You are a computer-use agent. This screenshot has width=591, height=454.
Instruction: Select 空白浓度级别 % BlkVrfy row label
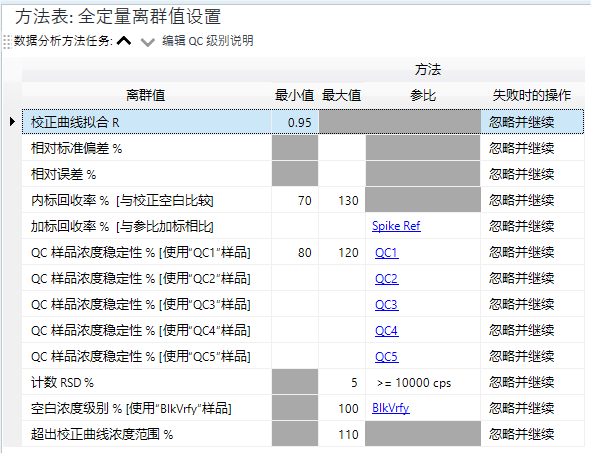click(x=131, y=408)
